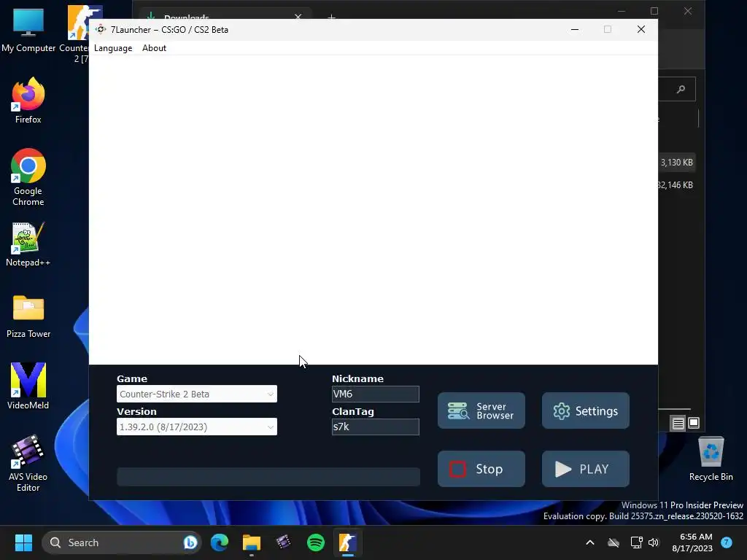Open Spotify from the taskbar
Viewport: 747px width, 560px height.
(315, 542)
